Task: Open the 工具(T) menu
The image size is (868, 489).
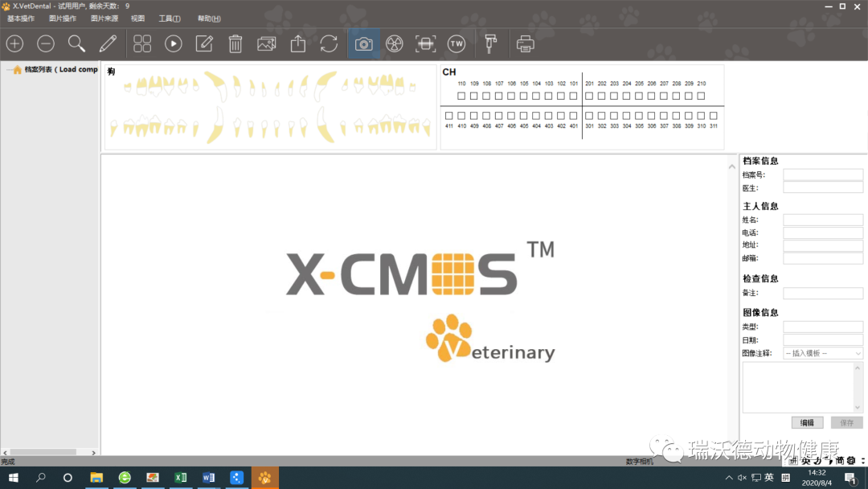Action: coord(170,18)
